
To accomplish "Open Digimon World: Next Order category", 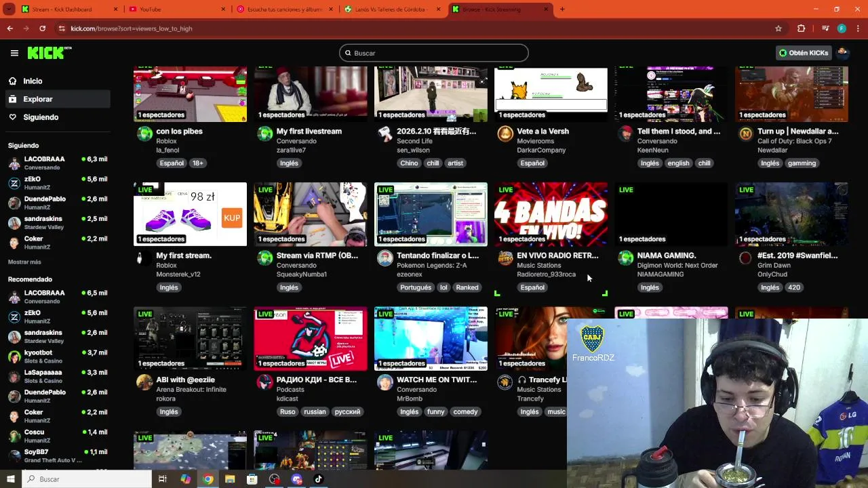I will (677, 266).
